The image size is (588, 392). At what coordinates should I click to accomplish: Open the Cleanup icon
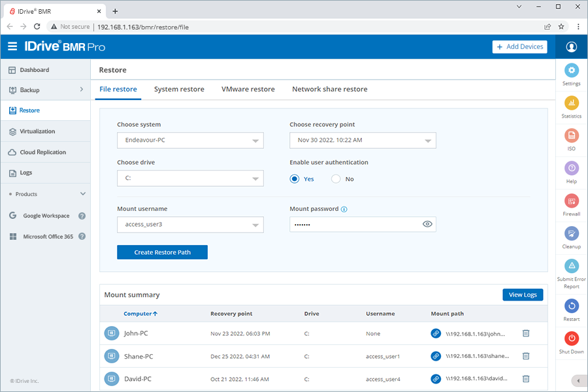tap(572, 234)
